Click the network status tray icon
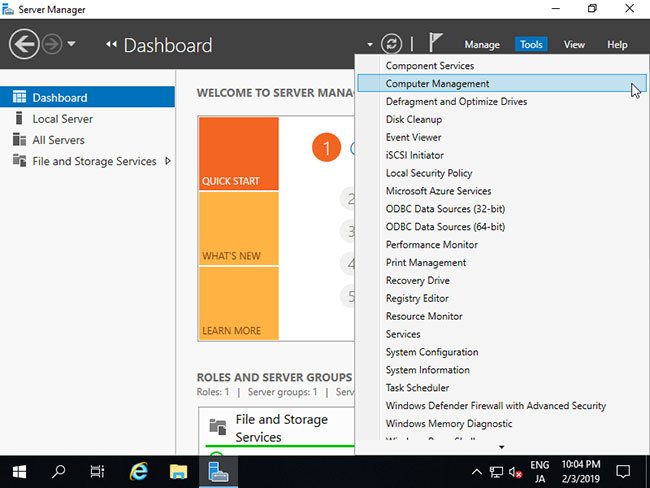Image resolution: width=650 pixels, height=488 pixels. pos(496,472)
